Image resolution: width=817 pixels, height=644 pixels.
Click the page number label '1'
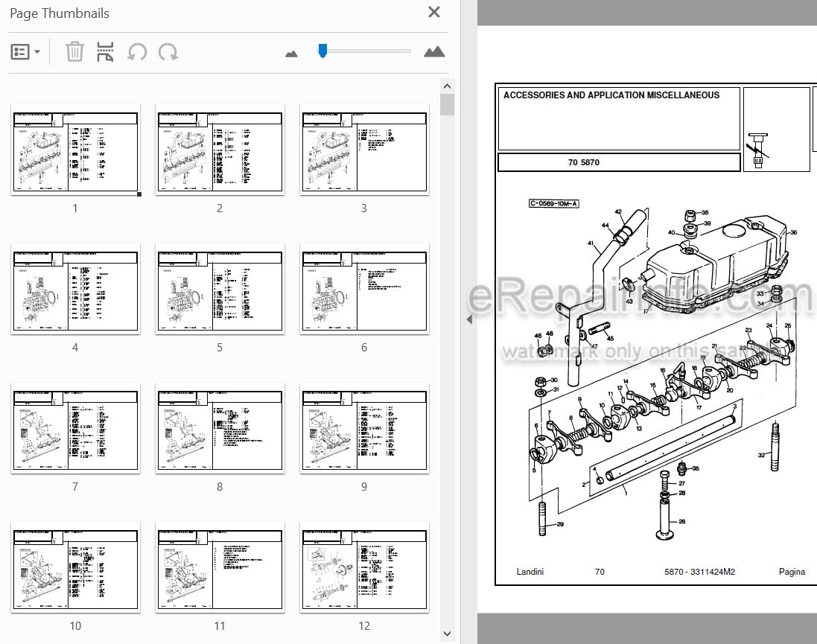pos(75,208)
